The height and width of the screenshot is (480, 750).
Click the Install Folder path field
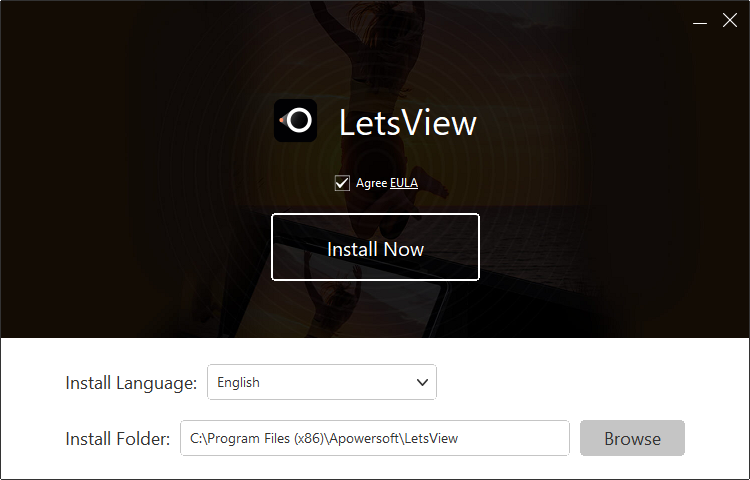pos(375,438)
